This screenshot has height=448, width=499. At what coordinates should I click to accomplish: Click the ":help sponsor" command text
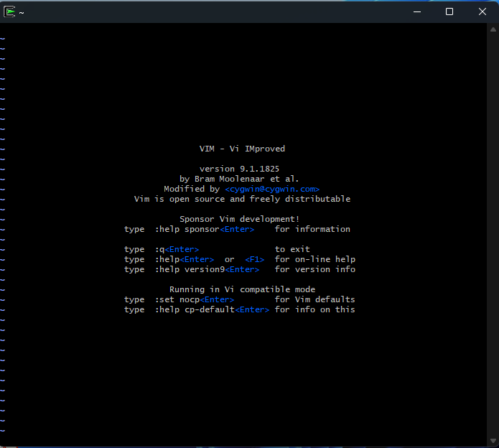pyautogui.click(x=187, y=229)
